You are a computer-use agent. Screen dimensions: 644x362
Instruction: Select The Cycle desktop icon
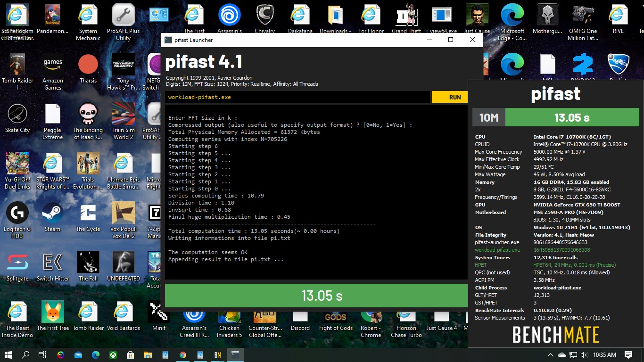click(88, 217)
